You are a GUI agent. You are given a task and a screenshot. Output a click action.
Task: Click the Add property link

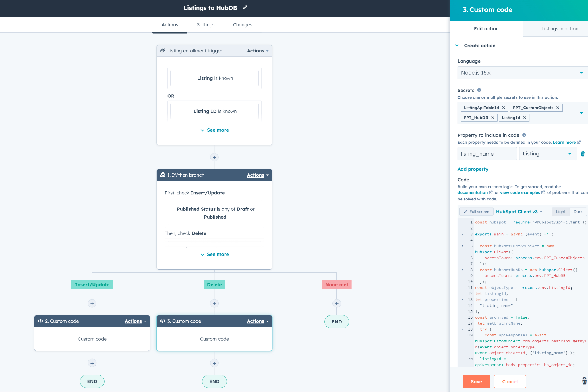[x=473, y=169]
